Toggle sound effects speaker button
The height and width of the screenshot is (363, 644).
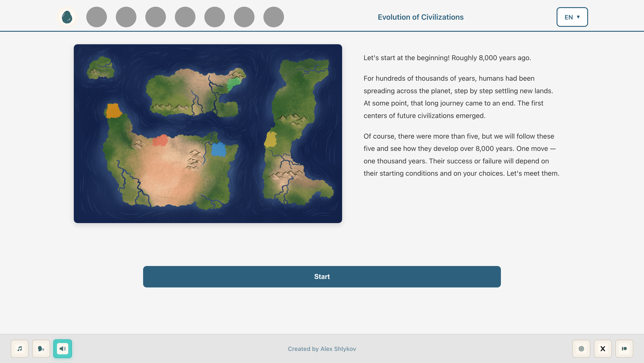tap(63, 348)
